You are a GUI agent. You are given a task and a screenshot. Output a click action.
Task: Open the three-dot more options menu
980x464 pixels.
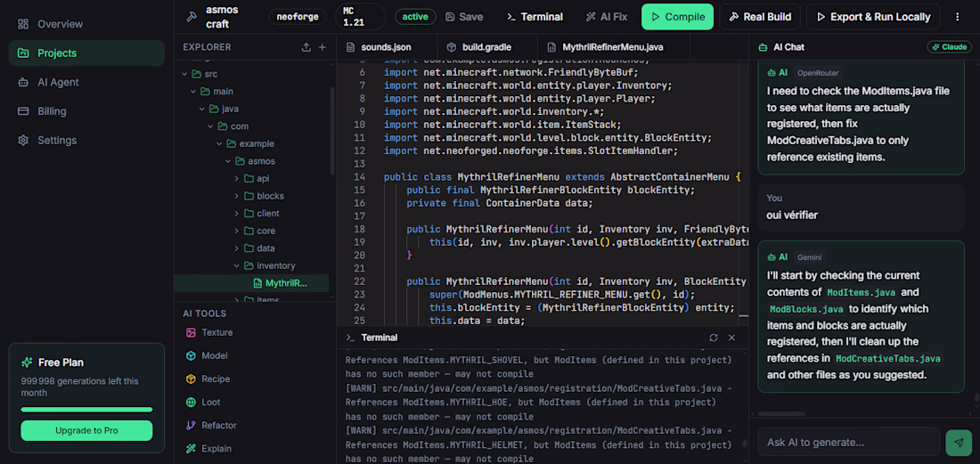point(958,17)
